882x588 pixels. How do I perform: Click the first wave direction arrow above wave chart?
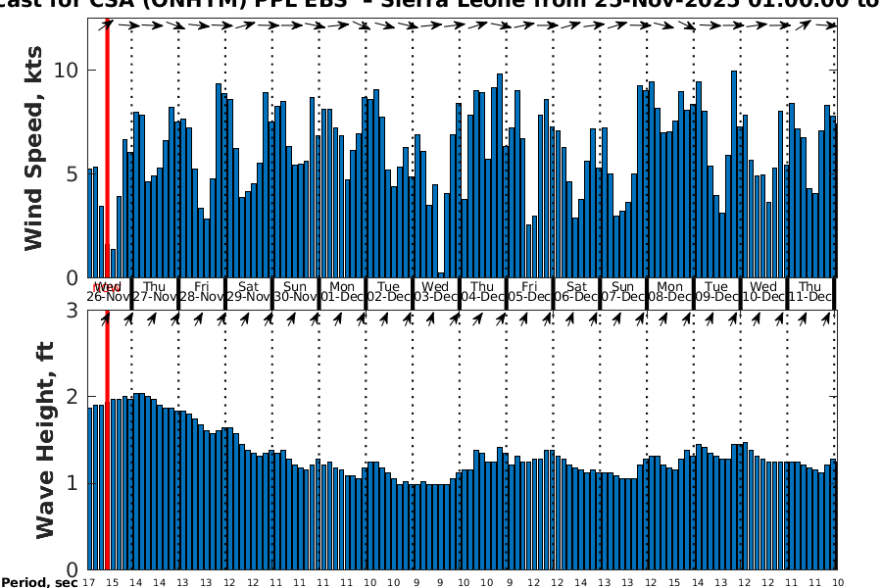tap(107, 318)
